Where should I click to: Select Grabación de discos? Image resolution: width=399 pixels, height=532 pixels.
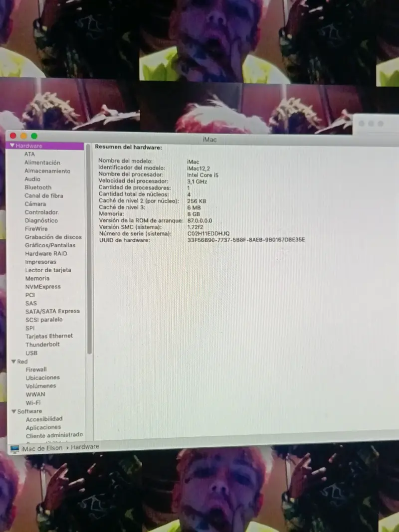(53, 237)
